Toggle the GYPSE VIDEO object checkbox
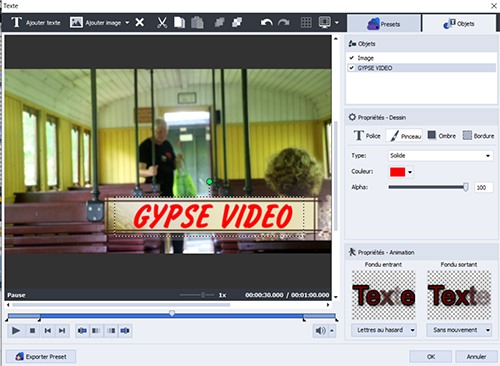 click(352, 68)
